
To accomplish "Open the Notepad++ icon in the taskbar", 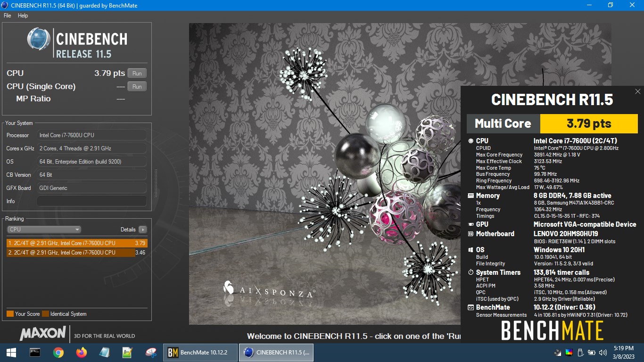I will [x=128, y=353].
